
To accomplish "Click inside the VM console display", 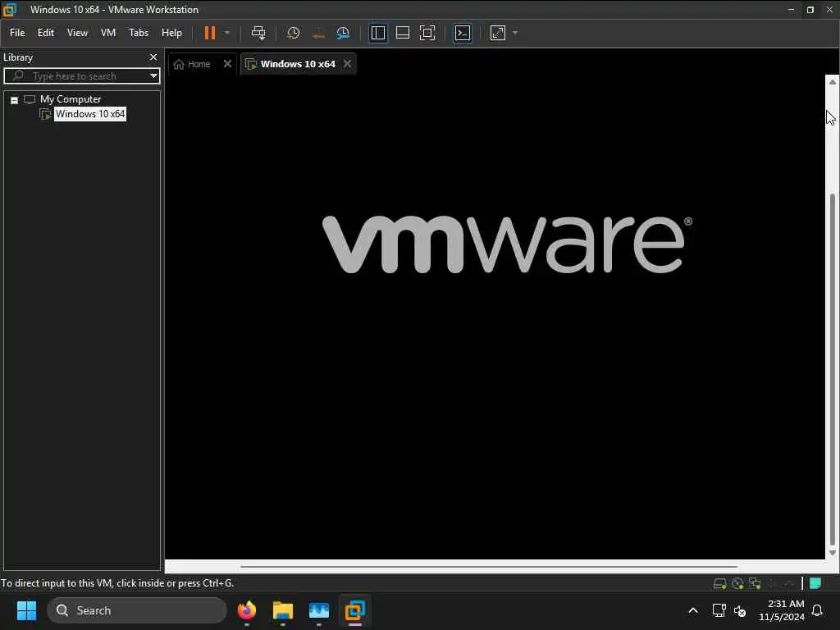I will tap(495, 316).
